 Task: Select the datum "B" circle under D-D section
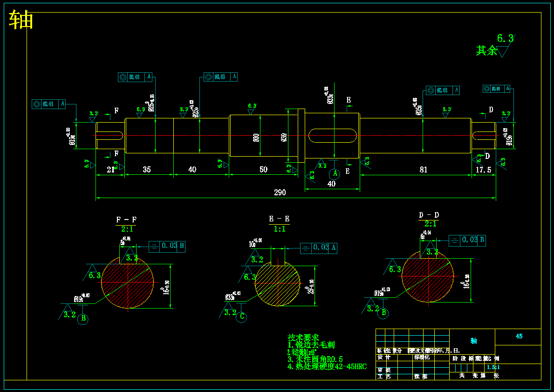pos(384,313)
